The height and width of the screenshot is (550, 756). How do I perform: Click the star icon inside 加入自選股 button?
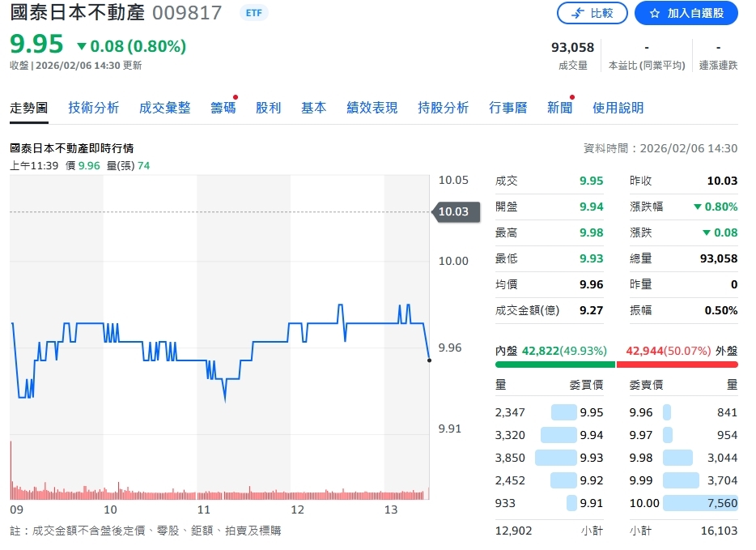coord(656,13)
